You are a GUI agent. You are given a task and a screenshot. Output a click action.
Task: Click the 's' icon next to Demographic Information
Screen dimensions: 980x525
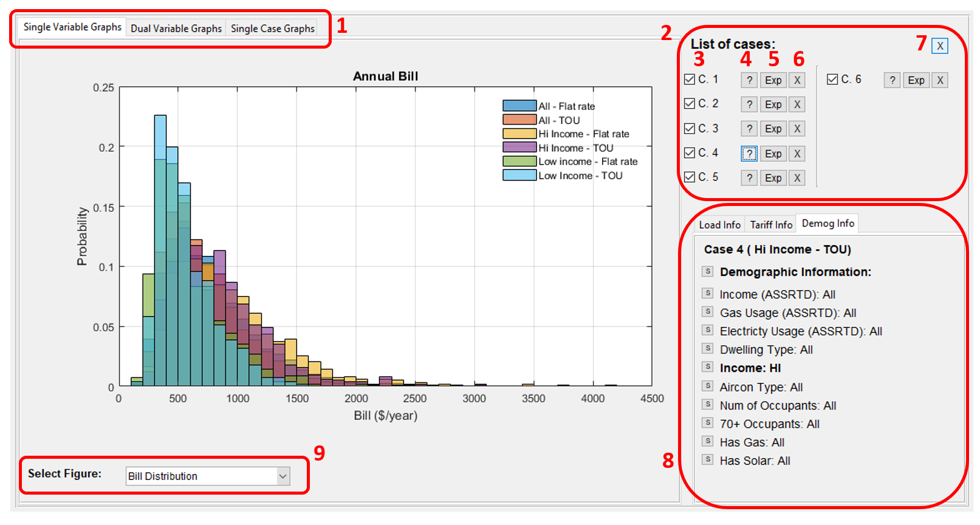[x=708, y=271]
